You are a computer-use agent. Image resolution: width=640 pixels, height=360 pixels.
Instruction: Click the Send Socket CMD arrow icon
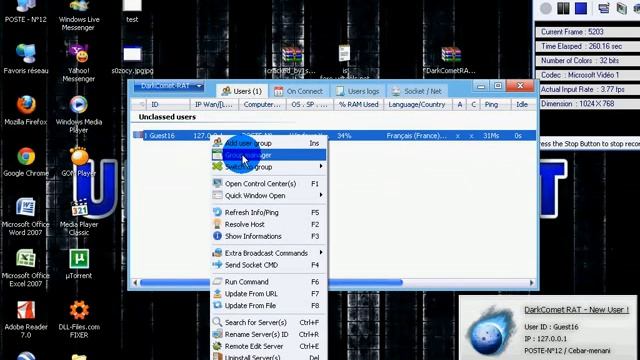(x=218, y=264)
